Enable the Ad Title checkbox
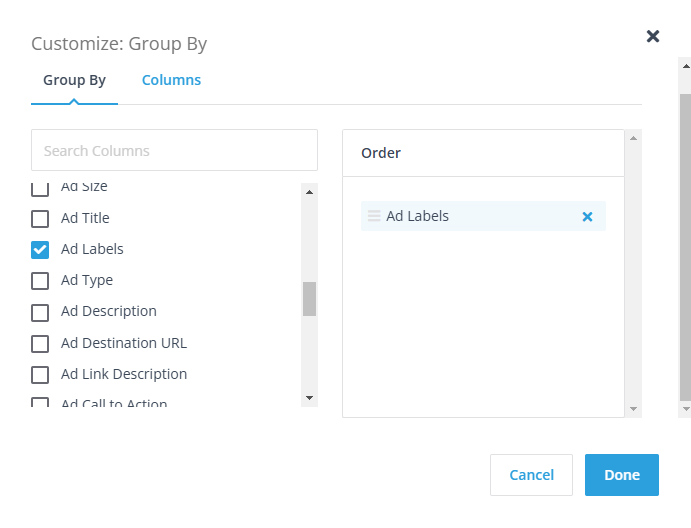 coord(40,218)
